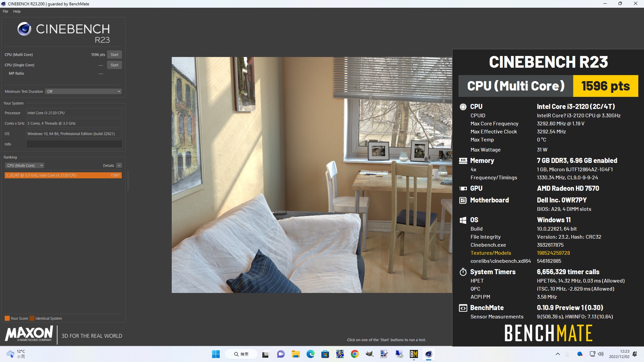Open the blue kanji app in taskbar
The width and height of the screenshot is (644, 362).
pyautogui.click(x=340, y=354)
